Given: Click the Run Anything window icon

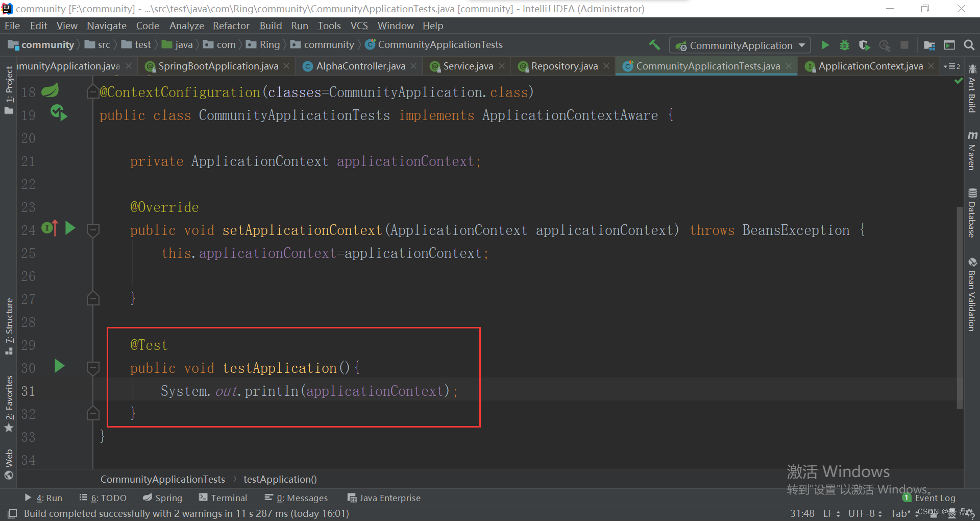Looking at the screenshot, I should click(949, 45).
